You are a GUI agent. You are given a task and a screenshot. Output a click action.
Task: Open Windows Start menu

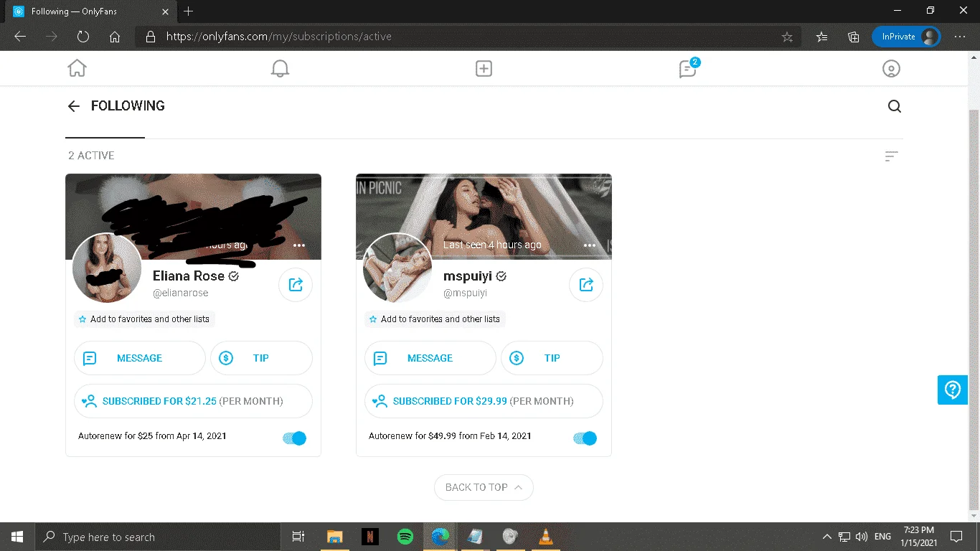click(17, 537)
